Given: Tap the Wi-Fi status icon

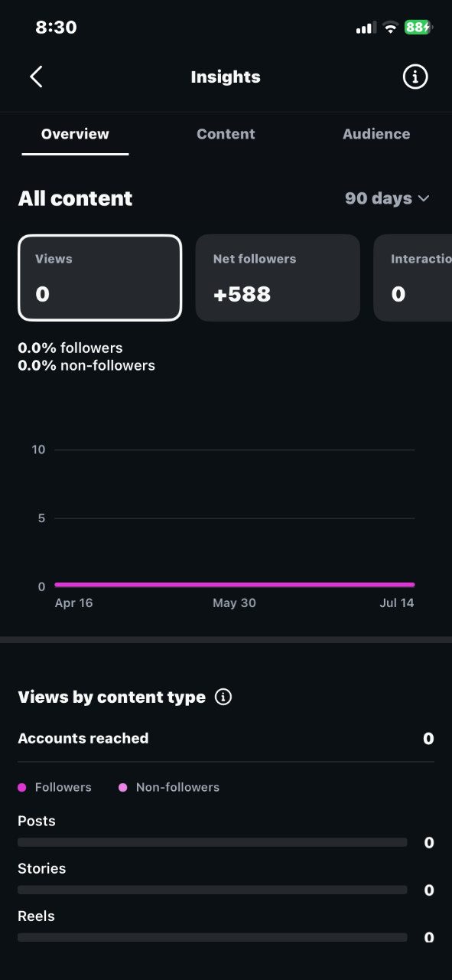Looking at the screenshot, I should pyautogui.click(x=390, y=28).
